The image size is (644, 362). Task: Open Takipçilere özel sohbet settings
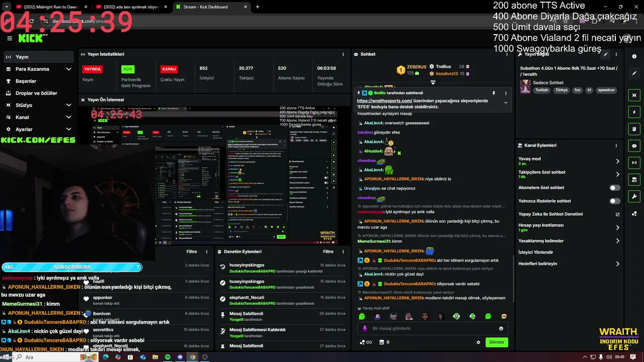[570, 174]
